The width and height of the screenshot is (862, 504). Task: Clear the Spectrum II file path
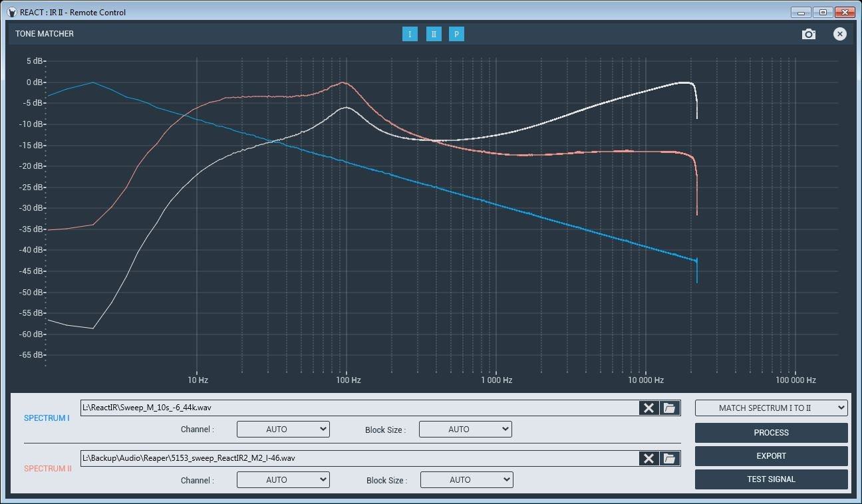click(x=648, y=458)
